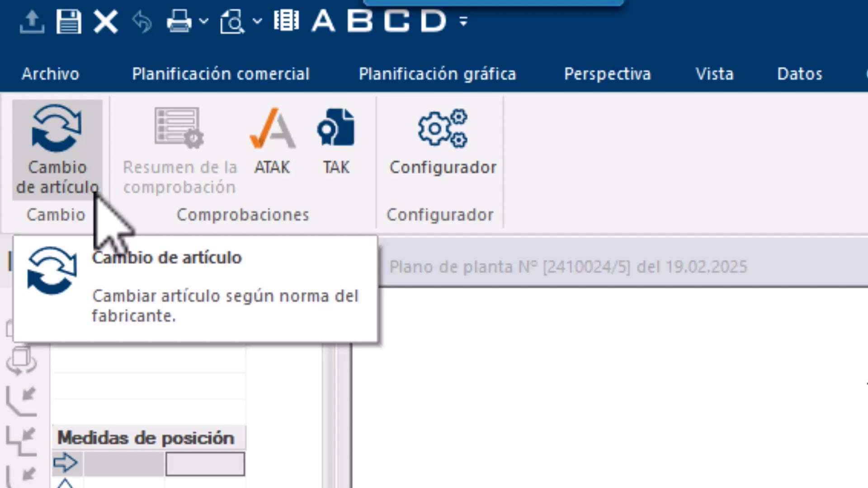Click the list columns icon beside letter A
Viewport: 868px width, 488px height.
click(x=286, y=21)
